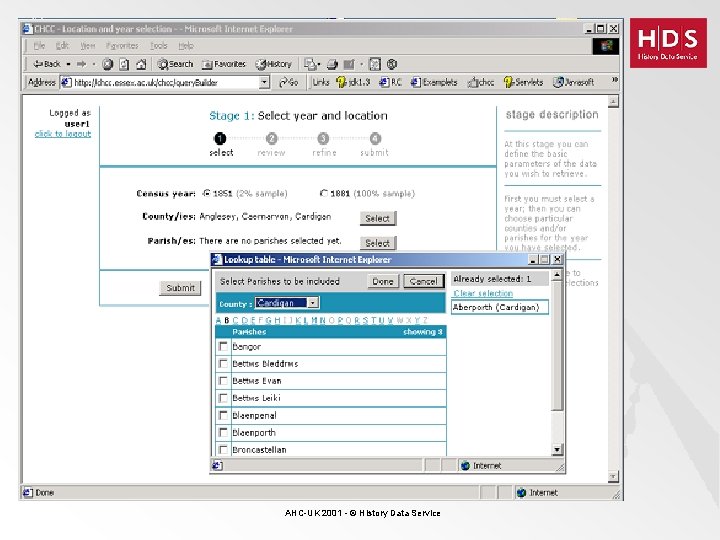Click the Discuss toolbar icon
This screenshot has width=720, height=540.
pos(375,64)
